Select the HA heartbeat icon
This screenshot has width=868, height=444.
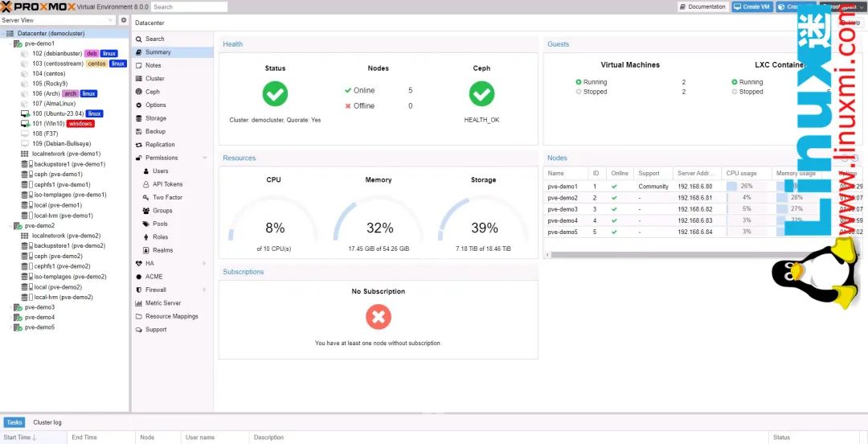(x=139, y=263)
